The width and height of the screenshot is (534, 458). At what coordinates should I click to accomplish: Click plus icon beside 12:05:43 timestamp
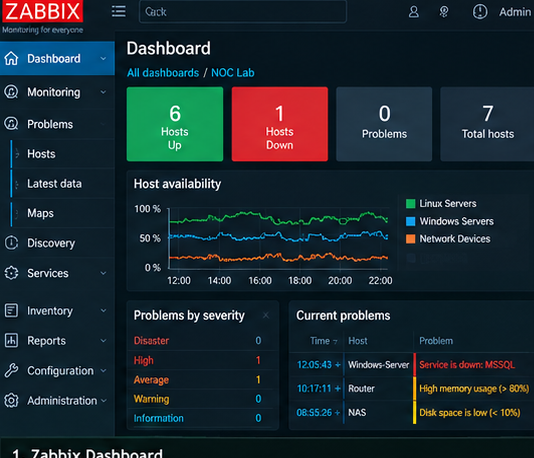coord(337,365)
